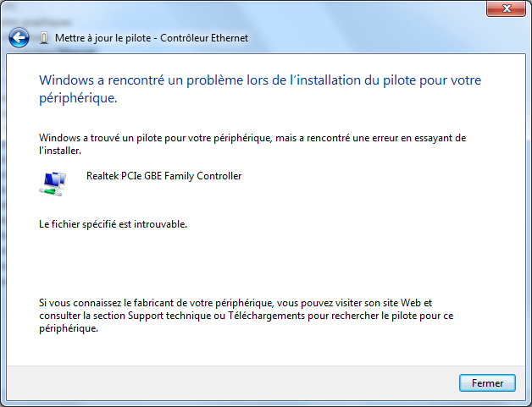Image resolution: width=532 pixels, height=407 pixels.
Task: Select the "Le fichier spécifié est introuvable" message
Action: (113, 224)
